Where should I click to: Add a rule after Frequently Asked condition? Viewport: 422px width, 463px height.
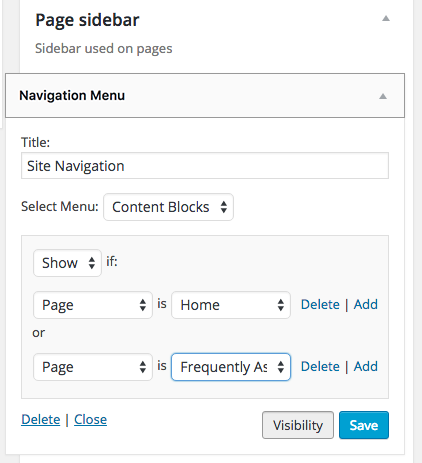click(x=366, y=366)
